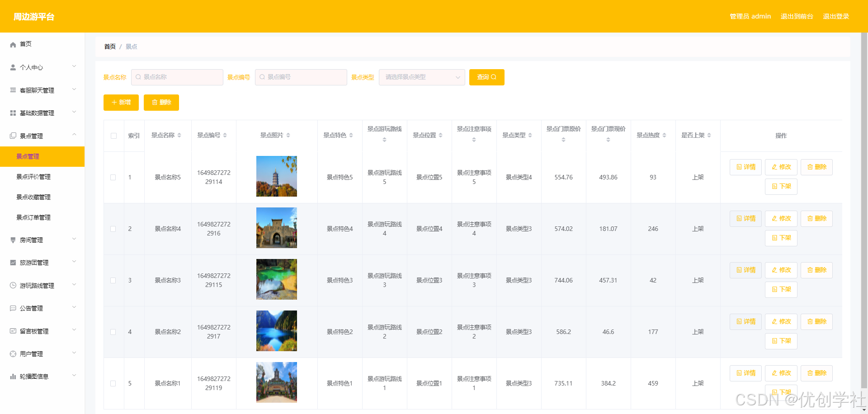Collapse the 景点管理 parent menu chevron

[x=74, y=135]
